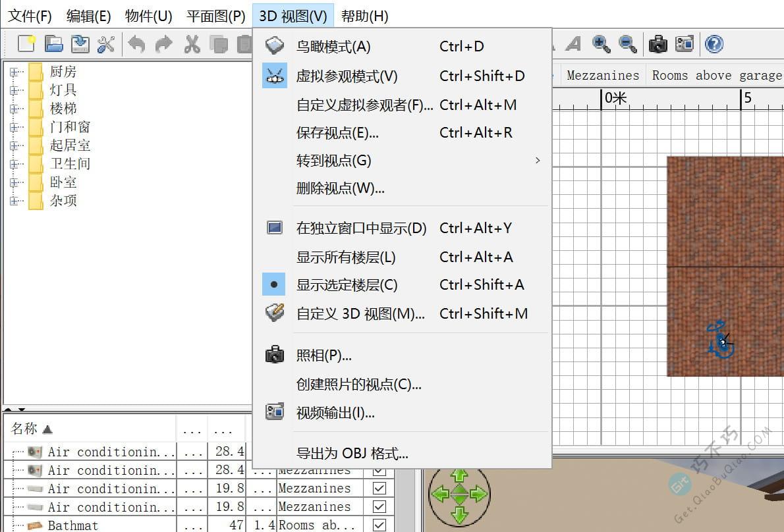Screen dimensions: 784x532
Task: Select 虚拟参观模式(V) view mode
Action: [x=402, y=76]
